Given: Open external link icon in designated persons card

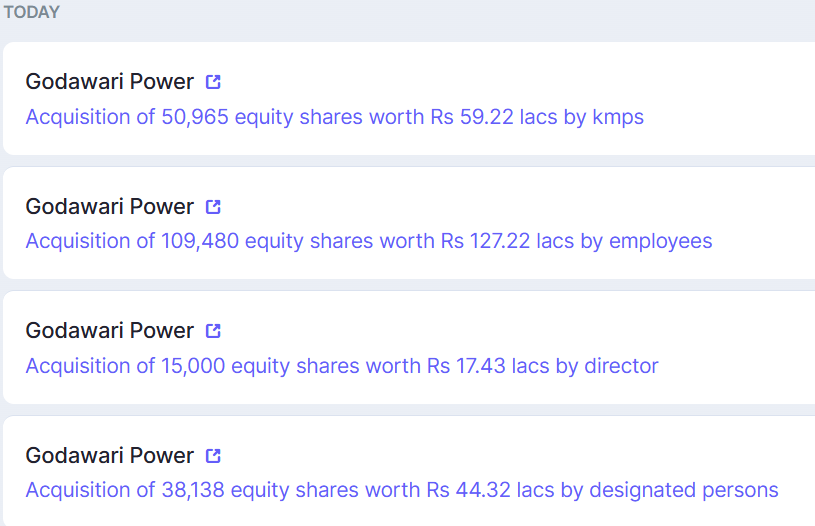Looking at the screenshot, I should coord(213,456).
